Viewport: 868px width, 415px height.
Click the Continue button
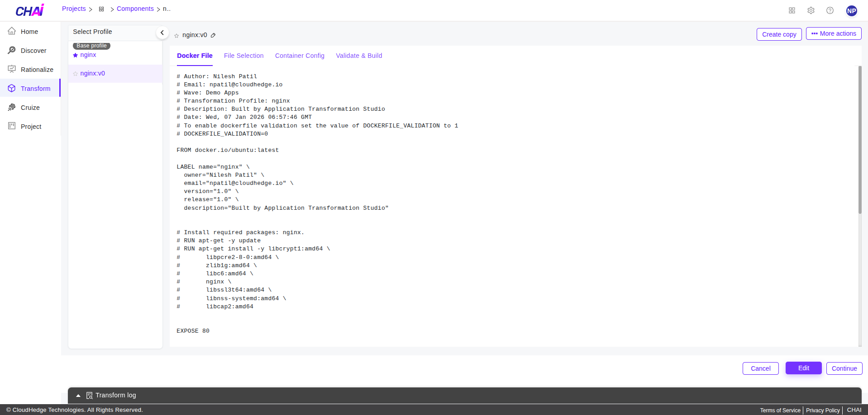[x=844, y=368]
